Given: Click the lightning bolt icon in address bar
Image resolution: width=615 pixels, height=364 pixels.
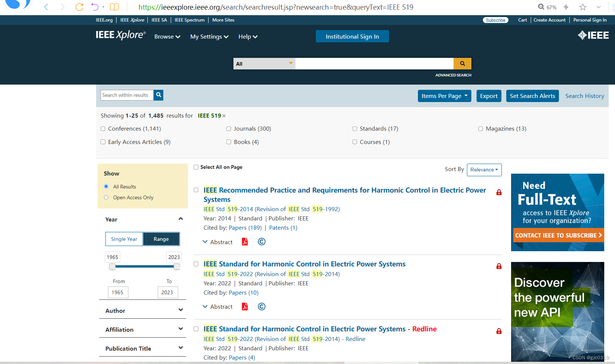Looking at the screenshot, I should point(566,7).
